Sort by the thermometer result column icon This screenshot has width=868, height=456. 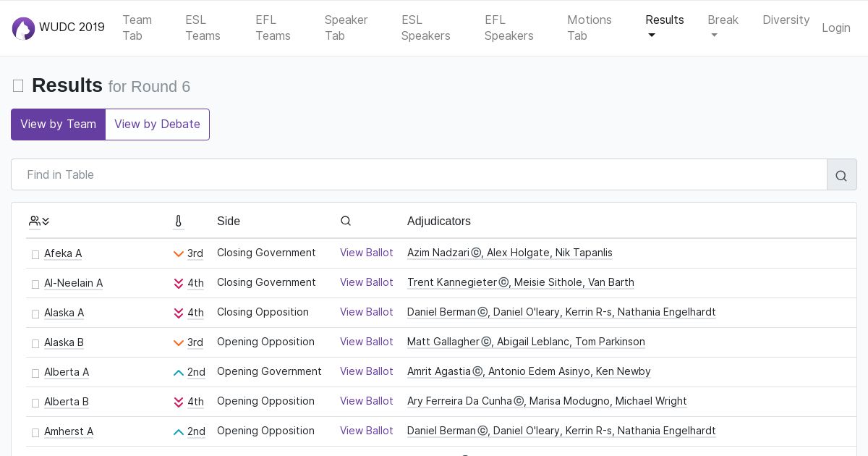click(x=178, y=221)
